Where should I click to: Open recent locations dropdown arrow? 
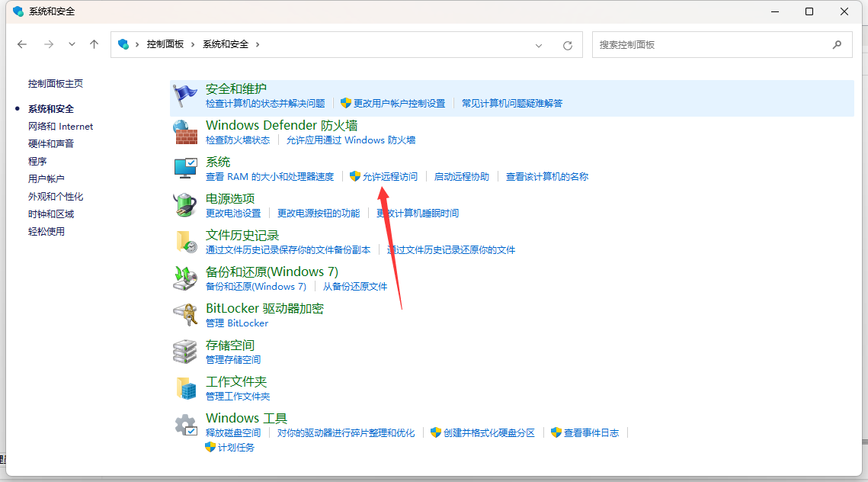72,44
